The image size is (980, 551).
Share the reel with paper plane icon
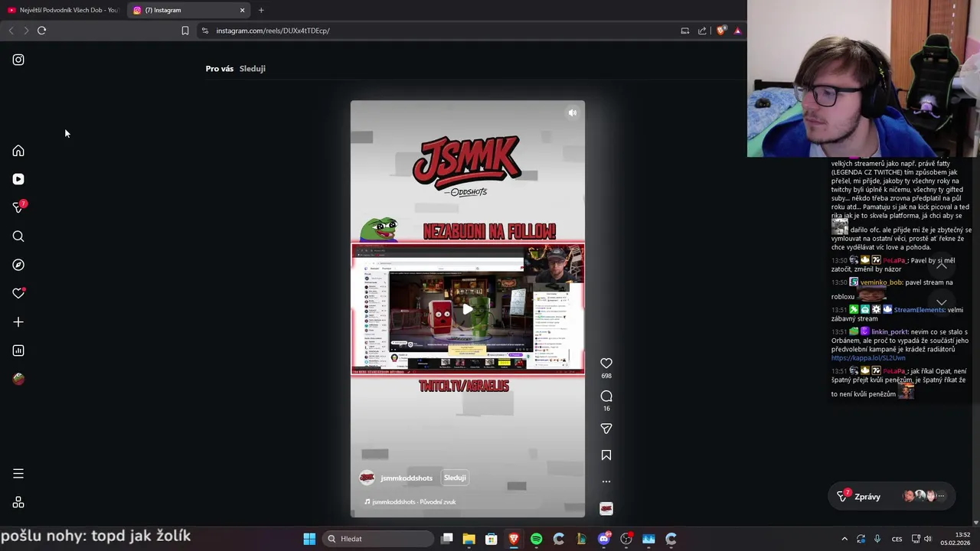(x=606, y=429)
